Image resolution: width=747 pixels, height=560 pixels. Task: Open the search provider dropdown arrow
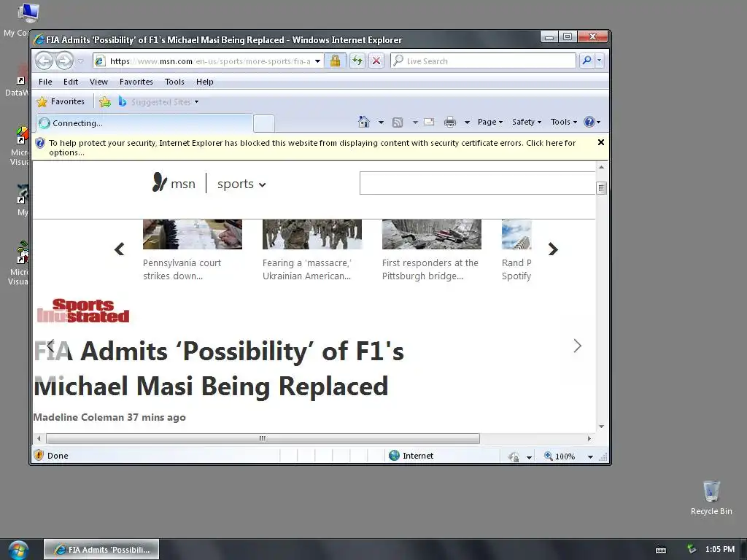[600, 61]
